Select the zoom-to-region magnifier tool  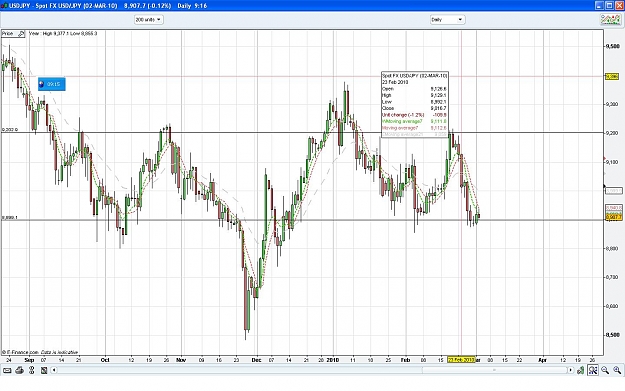tap(593, 370)
